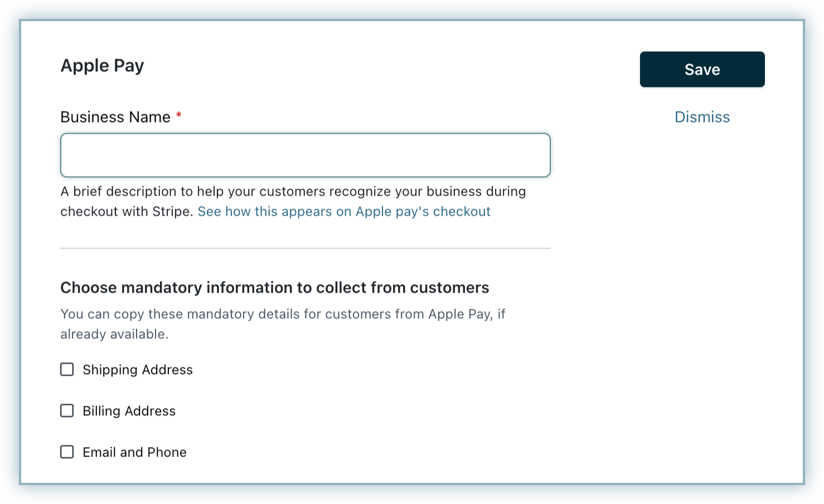Viewport: 824px width, 504px height.
Task: Dismiss the Apple Pay settings
Action: click(x=702, y=117)
